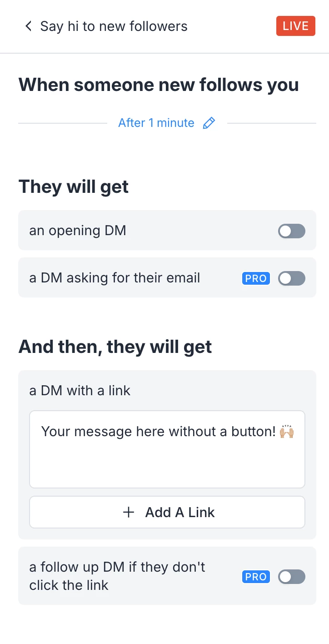
Task: Click the raised hands emoji in the message
Action: pos(287,431)
